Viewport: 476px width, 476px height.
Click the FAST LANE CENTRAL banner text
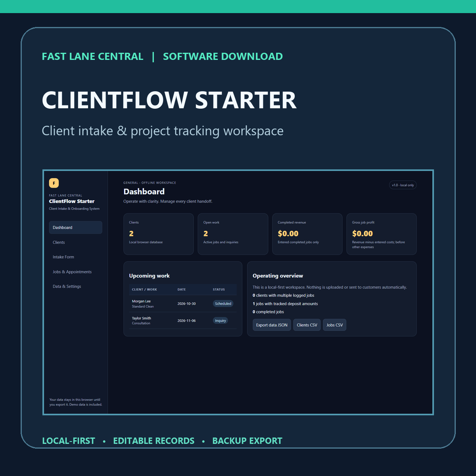(x=93, y=56)
